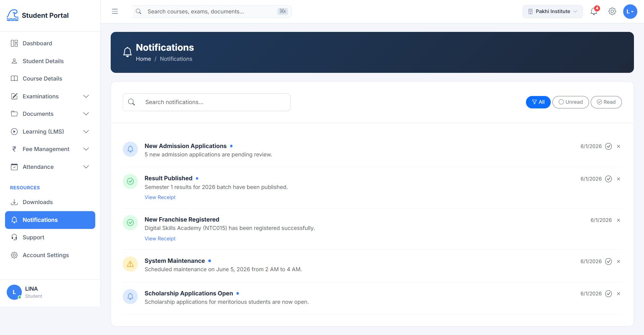Screen dimensions: 644x335
Task: Click the page header bell icon
Action: pos(127,52)
